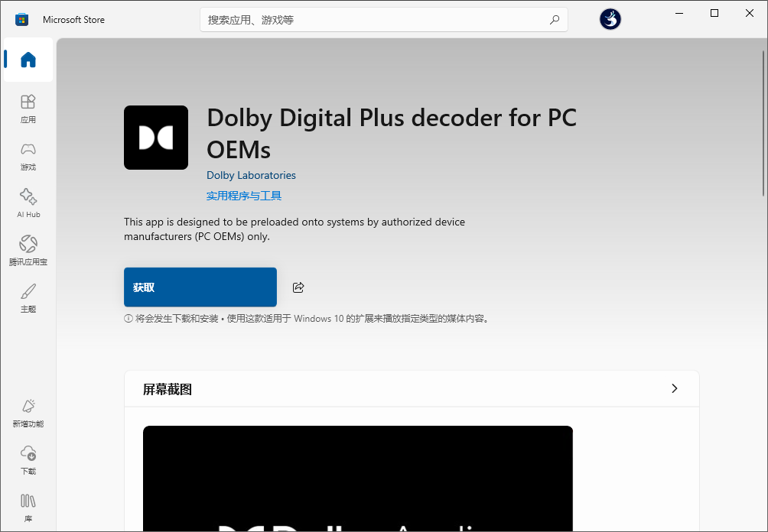Click the share icon beside 获取

pos(298,287)
